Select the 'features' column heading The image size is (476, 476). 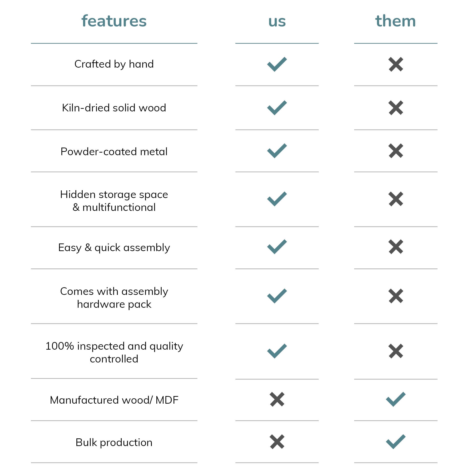pos(114,21)
